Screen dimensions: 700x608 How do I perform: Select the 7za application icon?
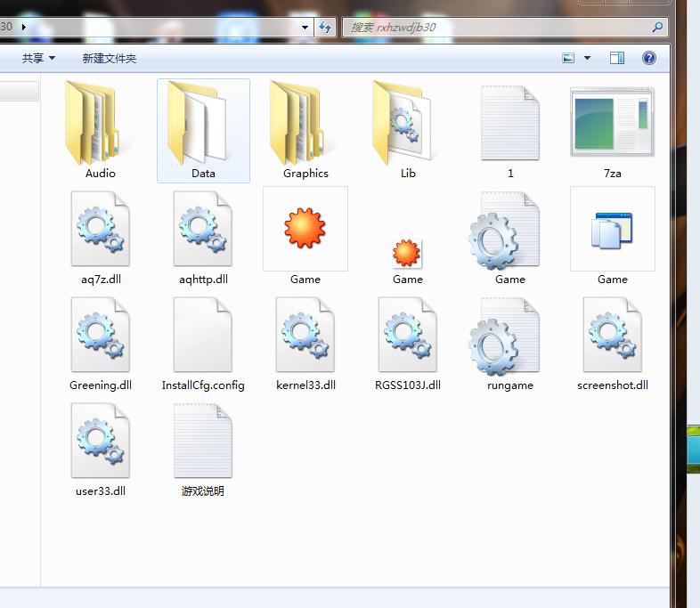tap(612, 131)
